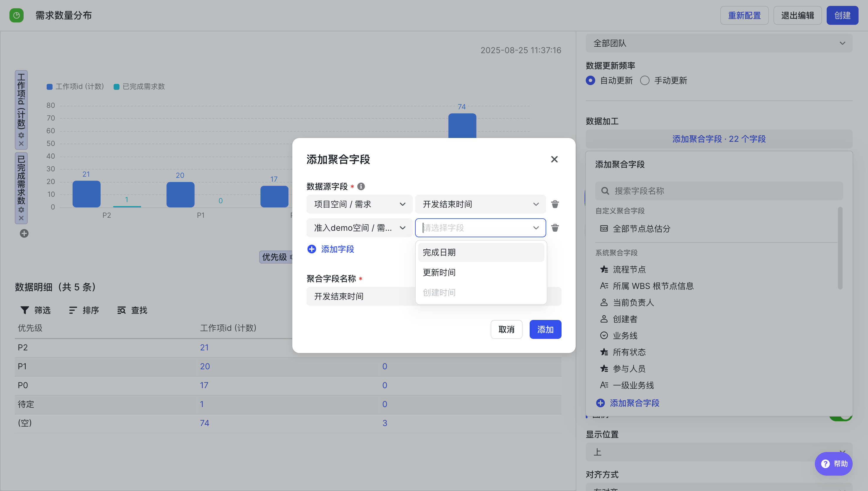Click the scrollbar in the aggregate field list
This screenshot has height=491, width=868.
point(840,248)
